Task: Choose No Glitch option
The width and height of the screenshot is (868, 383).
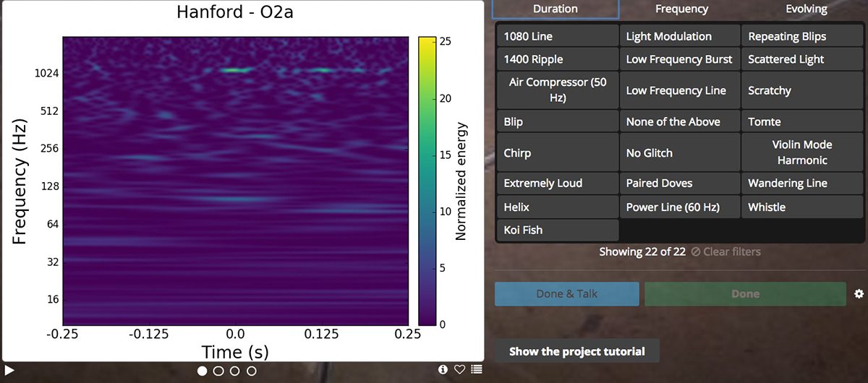Action: 680,152
